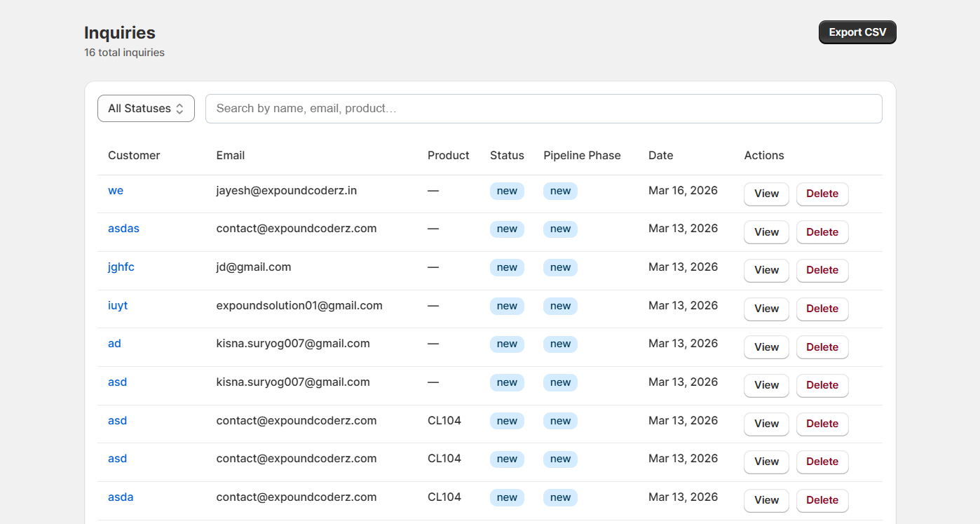
Task: Delete the inquiry from customer asdas
Action: coord(822,232)
